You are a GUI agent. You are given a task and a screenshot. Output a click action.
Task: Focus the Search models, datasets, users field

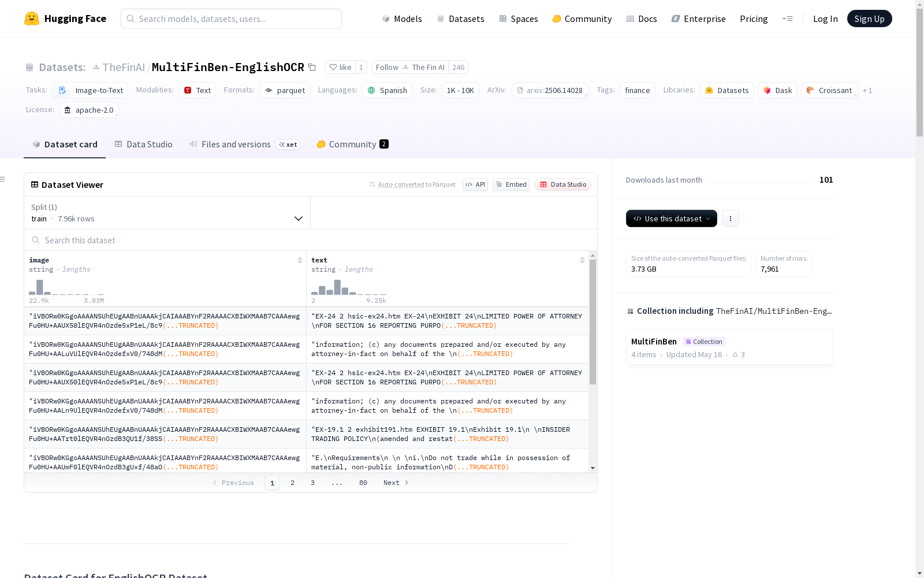[231, 18]
